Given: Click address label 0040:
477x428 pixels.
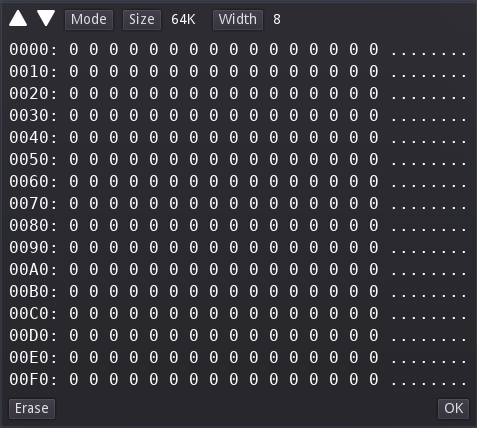Looking at the screenshot, I should tap(33, 138).
